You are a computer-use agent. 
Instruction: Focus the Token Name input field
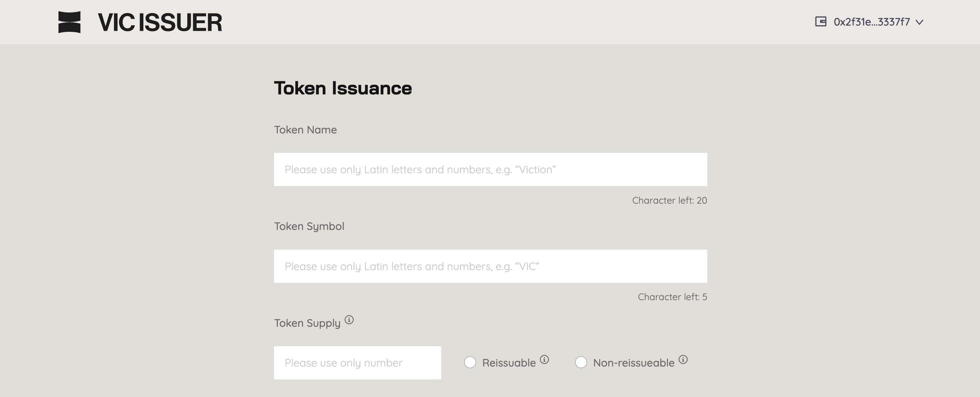click(x=490, y=169)
